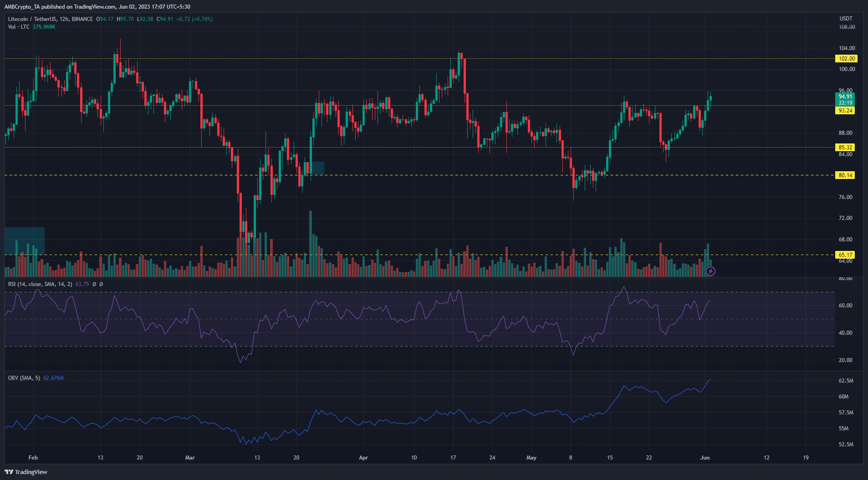The height and width of the screenshot is (480, 868).
Task: Select the Vol · LTC indicator legend
Action: coord(19,27)
